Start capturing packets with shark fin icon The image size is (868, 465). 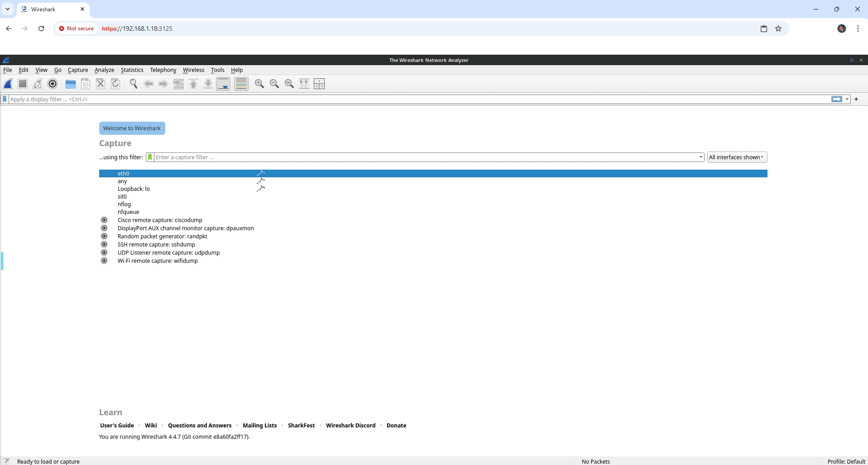tap(8, 84)
